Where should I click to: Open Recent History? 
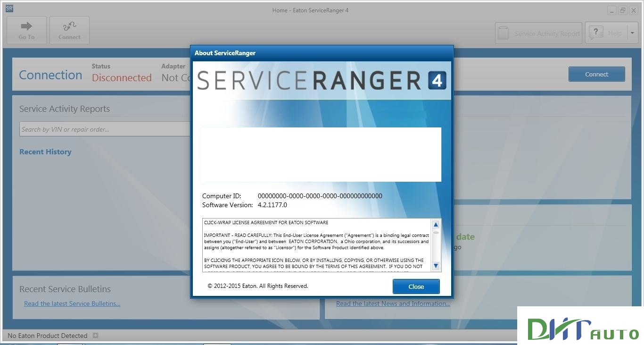coord(45,151)
